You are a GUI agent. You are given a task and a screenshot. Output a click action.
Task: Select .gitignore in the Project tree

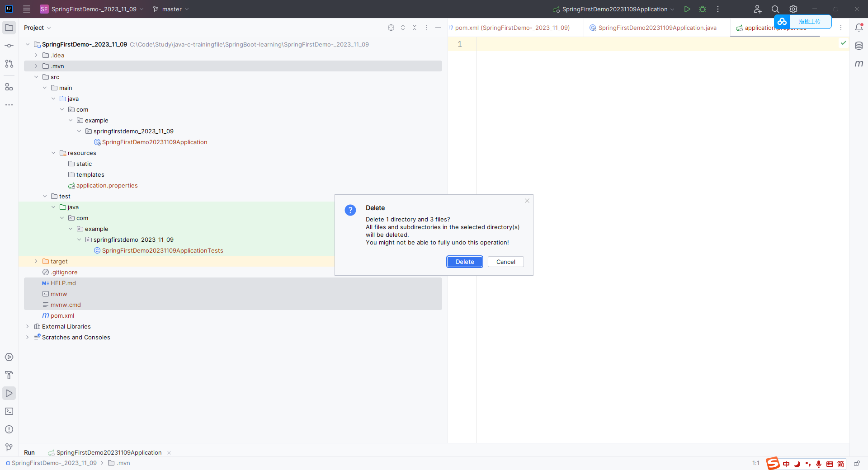tap(64, 272)
